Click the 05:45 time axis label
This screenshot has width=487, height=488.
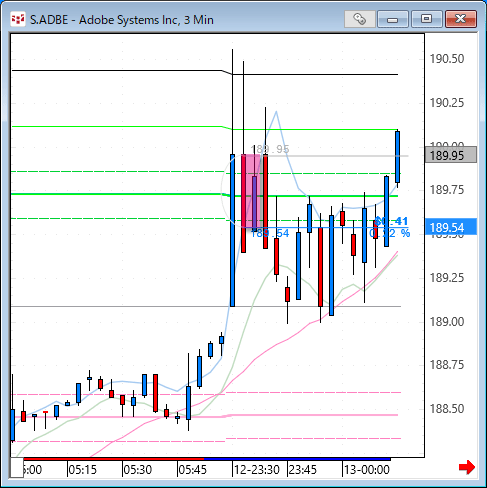[193, 470]
